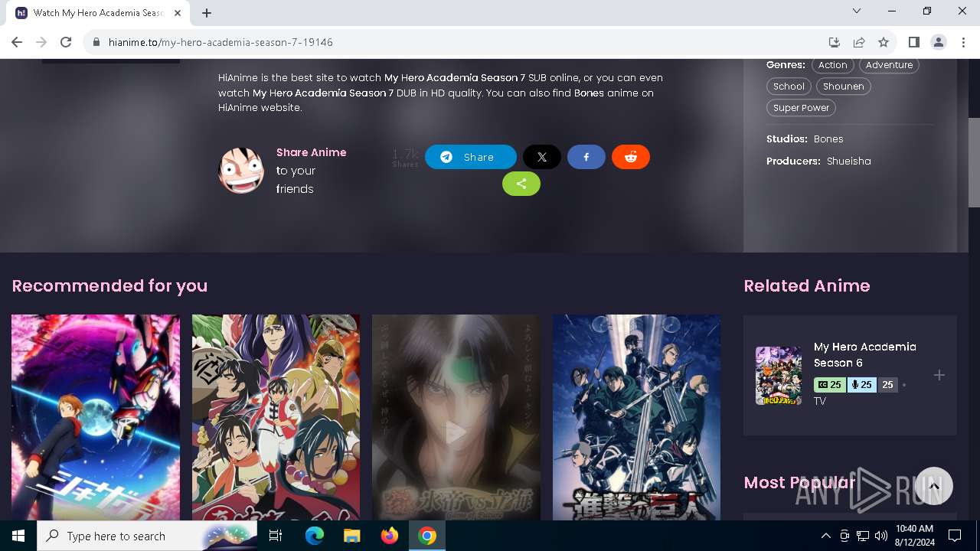Open the Chrome profile avatar
Screen dimensions: 980x551
(939, 42)
